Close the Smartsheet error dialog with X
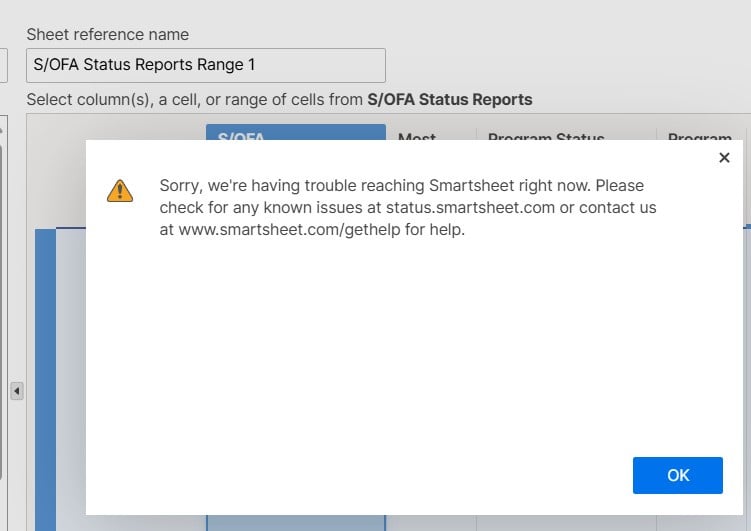Viewport: 751px width, 531px height. click(x=724, y=158)
